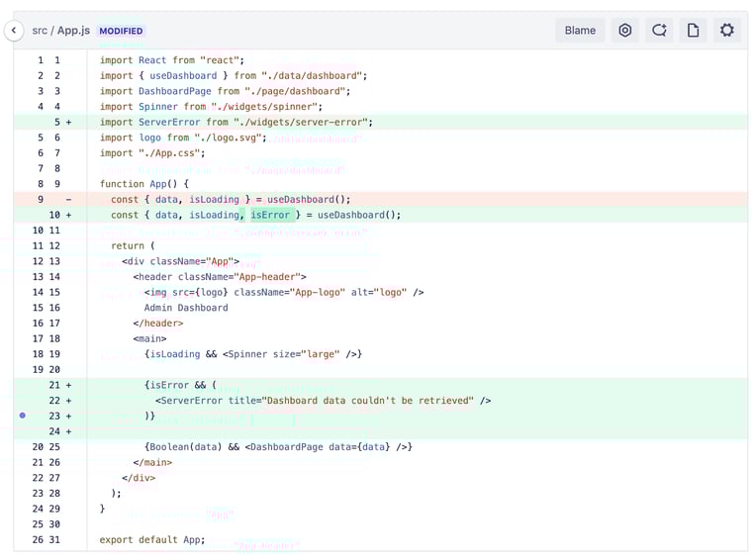This screenshot has height=560, width=756.
Task: Open diff settings gear icon
Action: 727,31
